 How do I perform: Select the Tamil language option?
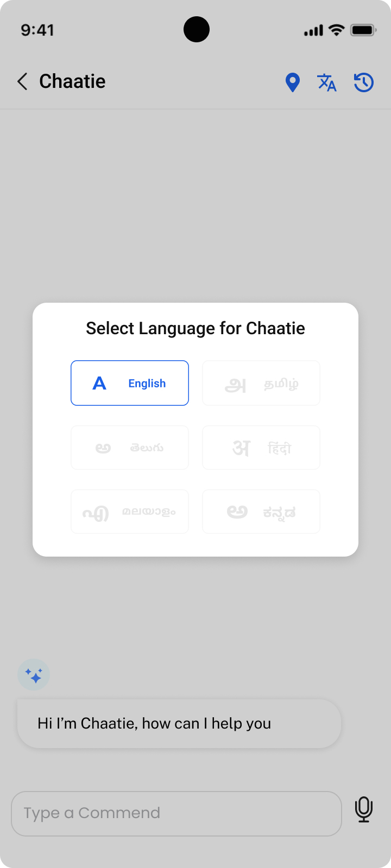(261, 383)
